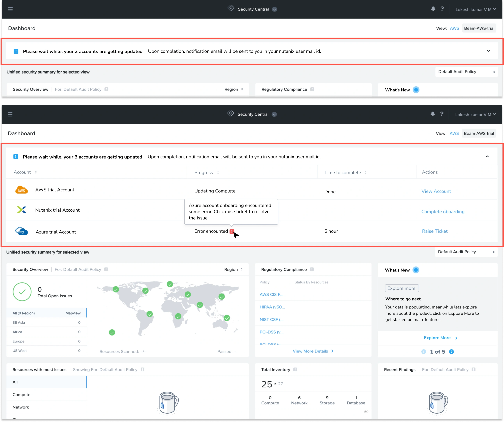
Task: Select All (0 Region) Mapview row
Action: 46,313
